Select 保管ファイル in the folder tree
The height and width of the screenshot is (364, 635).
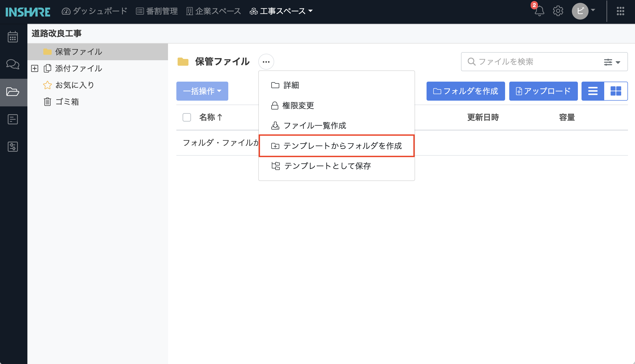[98, 52]
